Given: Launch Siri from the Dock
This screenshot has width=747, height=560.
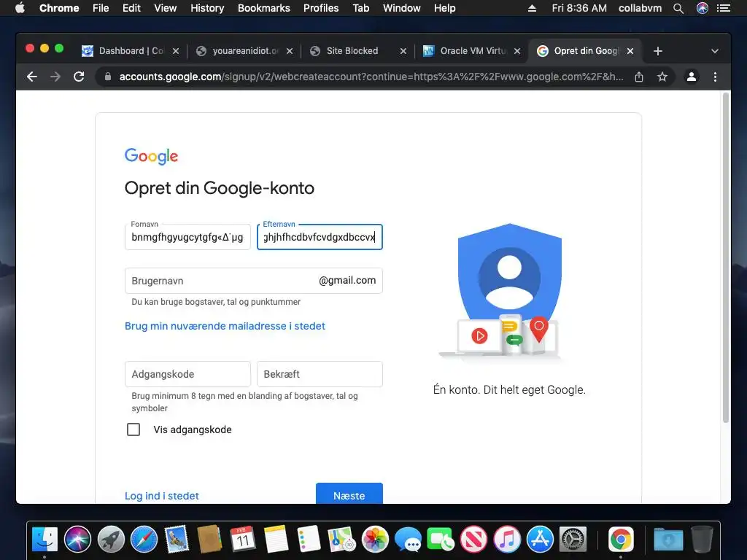Looking at the screenshot, I should 77,540.
